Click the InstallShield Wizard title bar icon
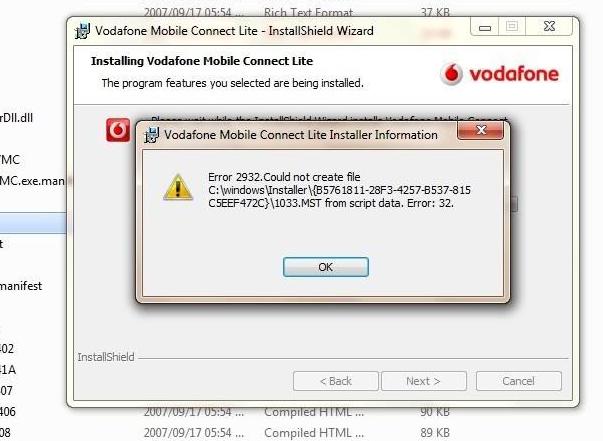The image size is (603, 441). [82, 31]
